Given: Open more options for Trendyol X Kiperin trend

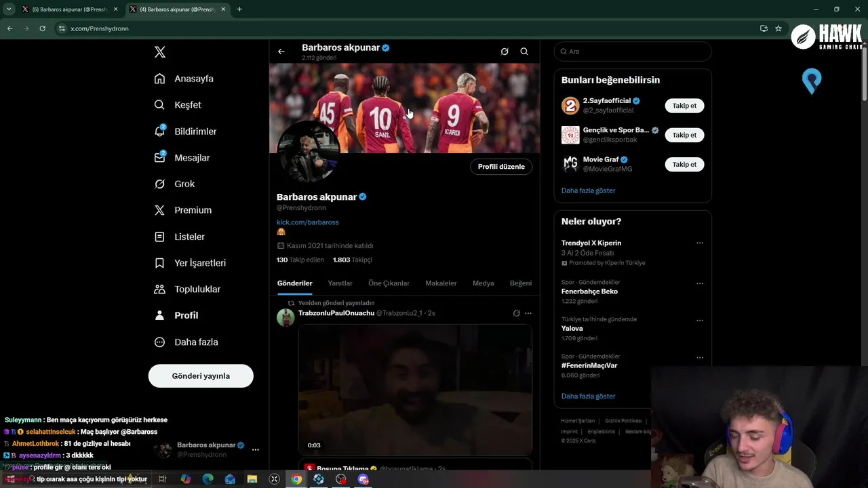Looking at the screenshot, I should point(700,243).
